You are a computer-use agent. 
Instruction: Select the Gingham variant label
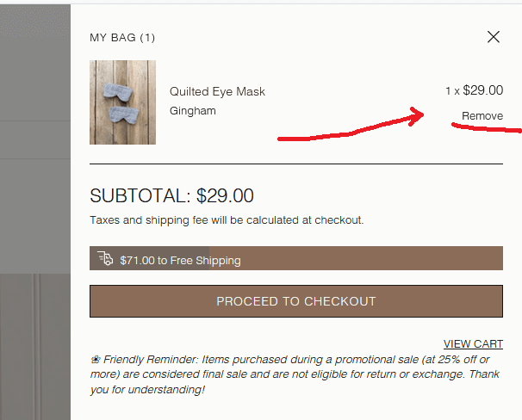[193, 111]
